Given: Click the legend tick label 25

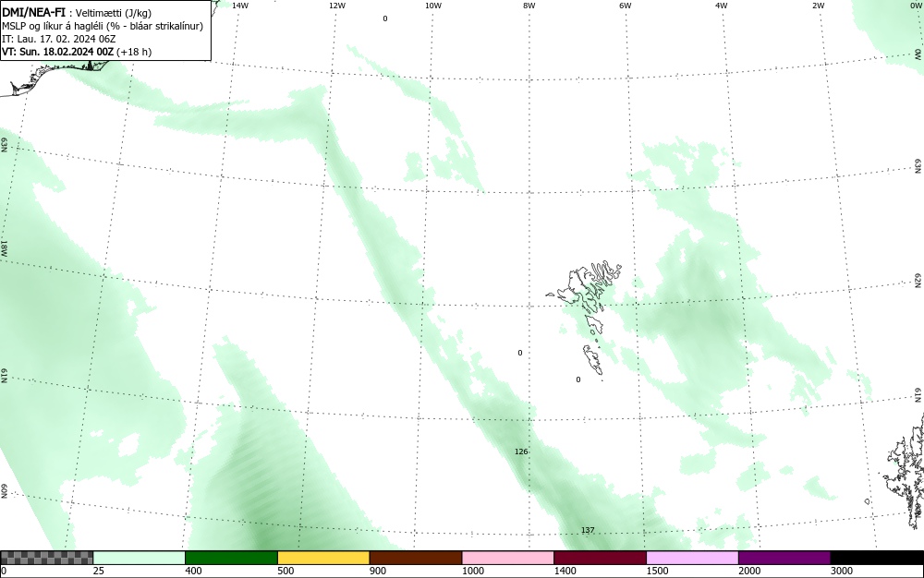Looking at the screenshot, I should 99,571.
